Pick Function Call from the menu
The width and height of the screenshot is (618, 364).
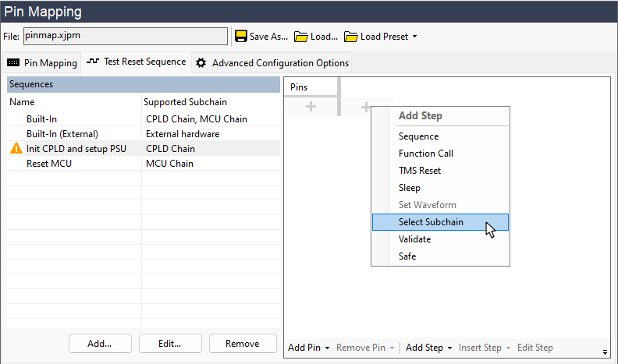point(425,154)
